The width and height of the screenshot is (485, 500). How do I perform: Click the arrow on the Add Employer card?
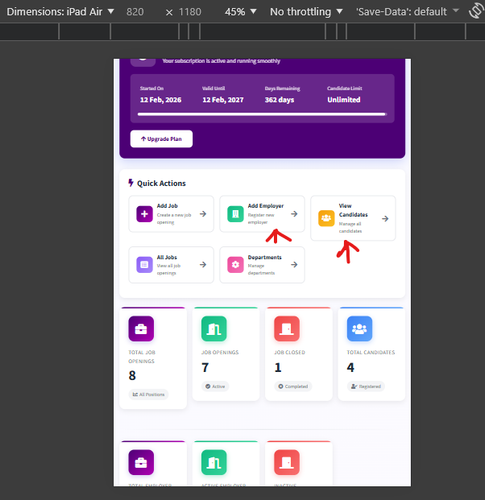pos(294,214)
